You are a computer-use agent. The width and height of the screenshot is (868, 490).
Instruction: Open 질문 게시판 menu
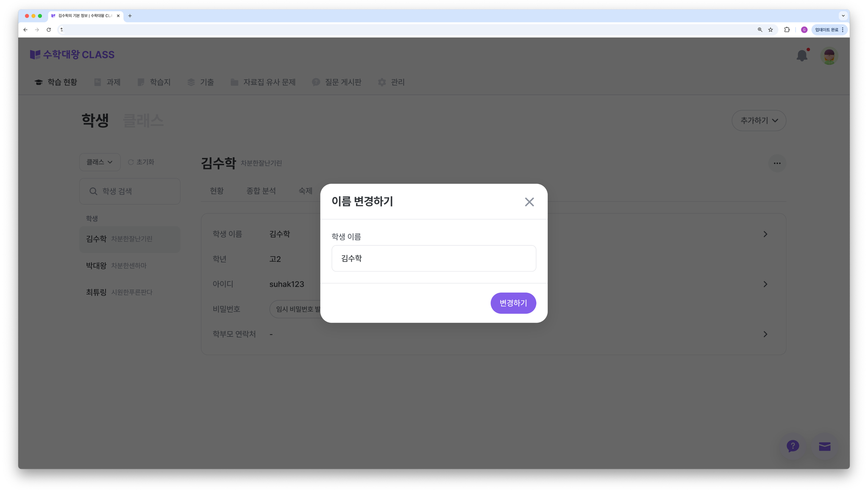point(337,82)
